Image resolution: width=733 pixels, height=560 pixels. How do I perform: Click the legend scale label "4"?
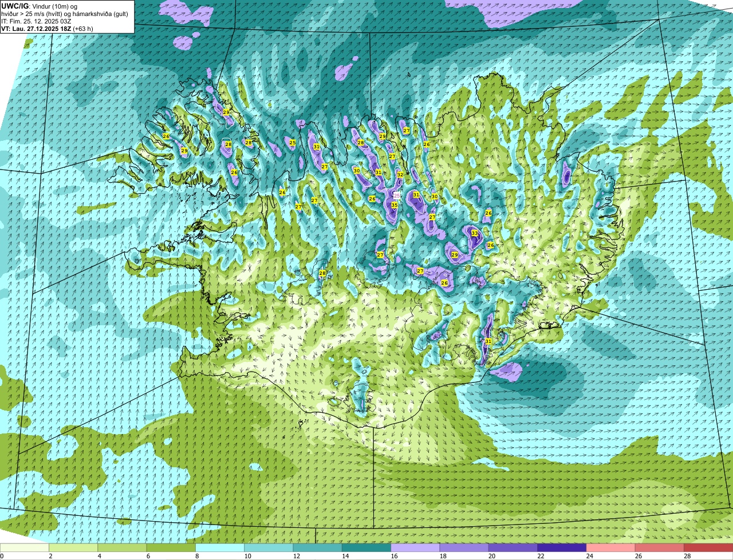pyautogui.click(x=99, y=556)
